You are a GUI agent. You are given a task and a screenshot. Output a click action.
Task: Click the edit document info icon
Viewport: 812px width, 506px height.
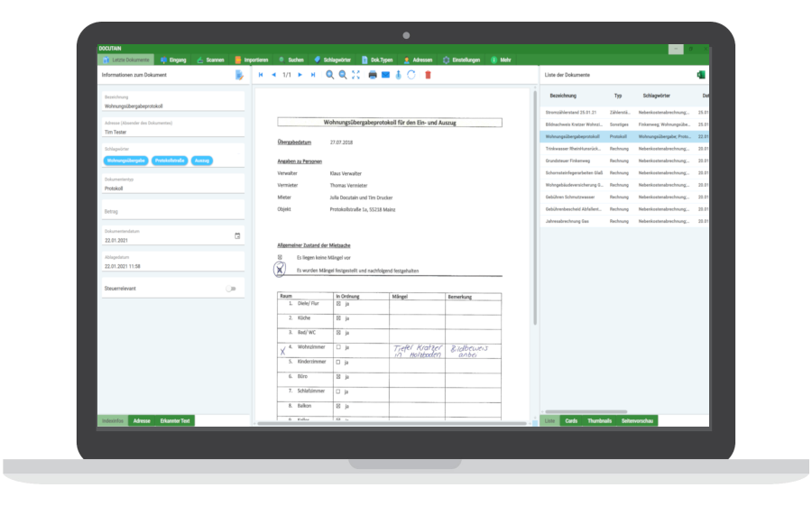[x=239, y=75]
